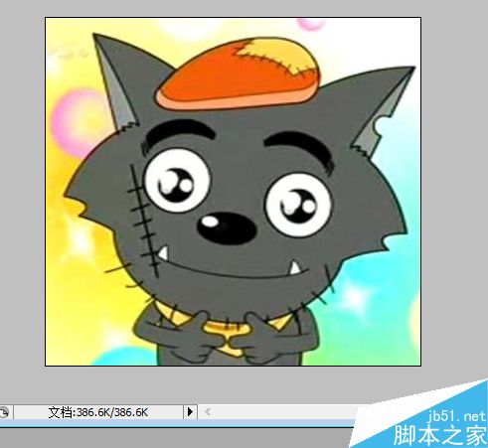Click the wolf cartoon image canvas
The height and width of the screenshot is (448, 488).
click(x=234, y=192)
